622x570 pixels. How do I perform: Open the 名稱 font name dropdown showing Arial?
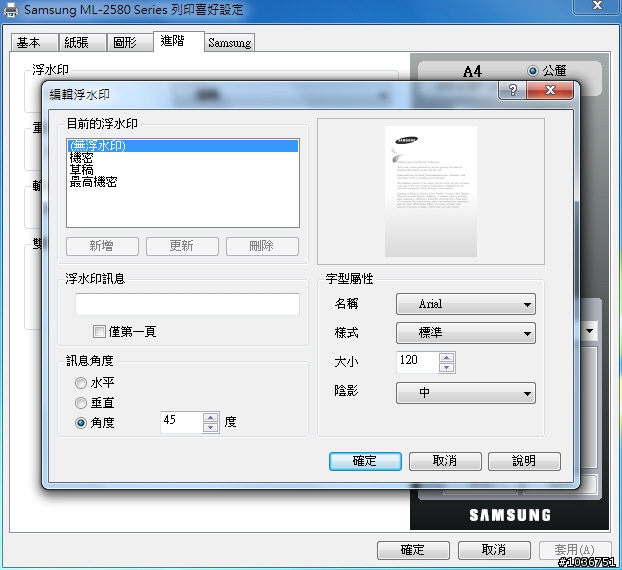coord(466,304)
